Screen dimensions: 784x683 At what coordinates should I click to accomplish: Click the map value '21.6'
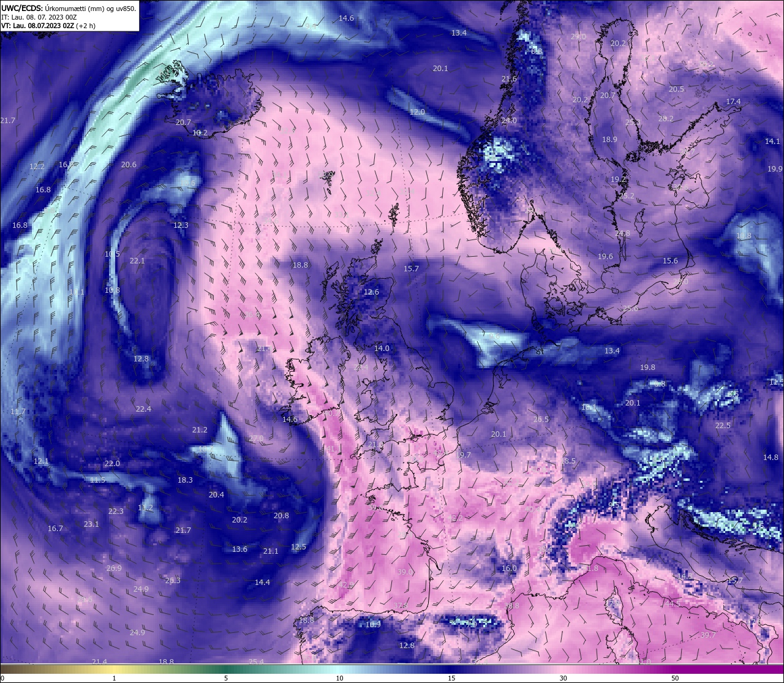[509, 79]
